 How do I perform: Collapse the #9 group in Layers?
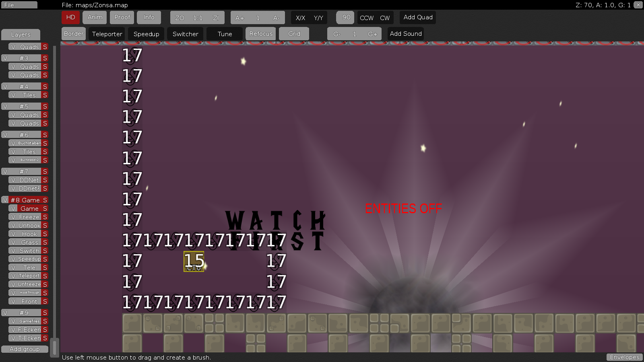[24, 313]
